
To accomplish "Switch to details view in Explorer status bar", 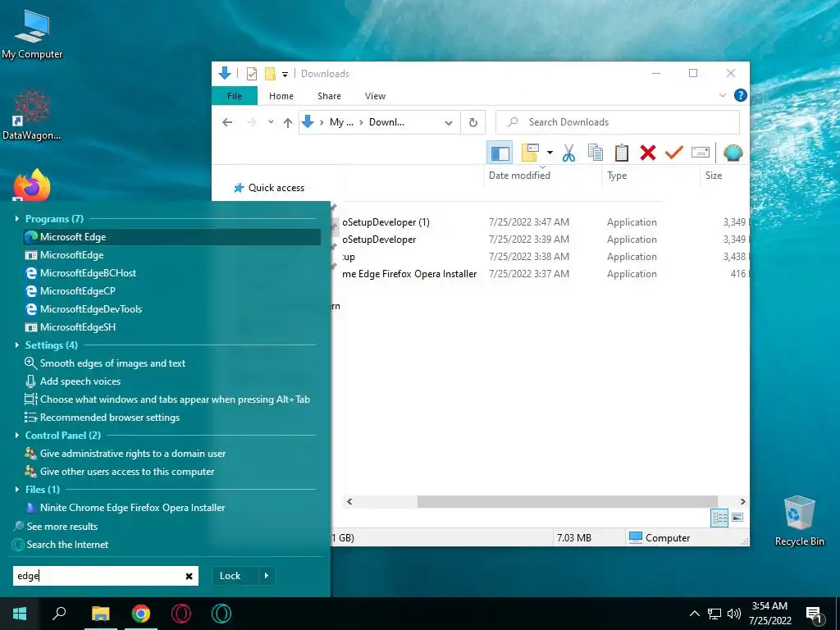I will 719,518.
